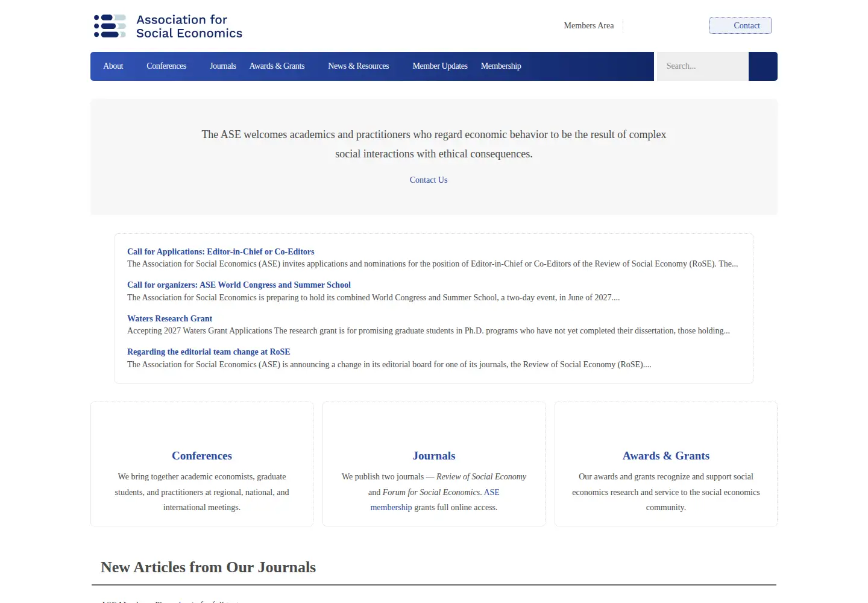868x603 pixels.
Task: Select Journals in the blue navigation bar
Action: (223, 66)
